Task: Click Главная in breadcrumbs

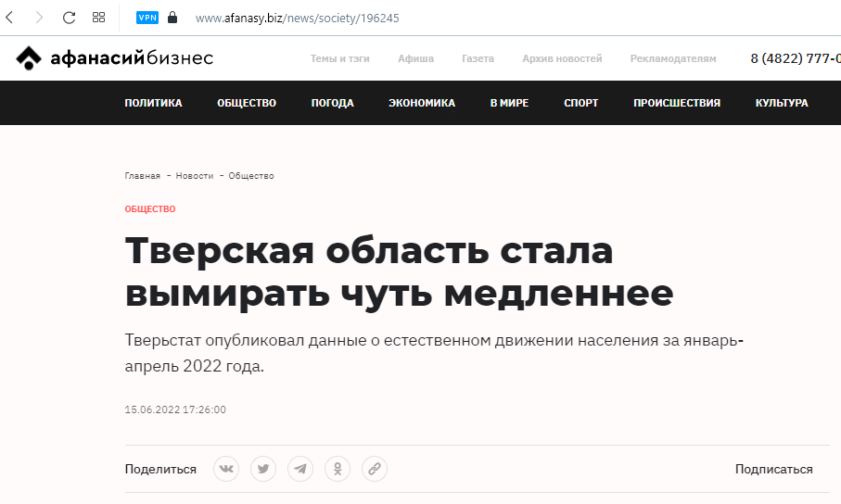Action: (x=142, y=176)
